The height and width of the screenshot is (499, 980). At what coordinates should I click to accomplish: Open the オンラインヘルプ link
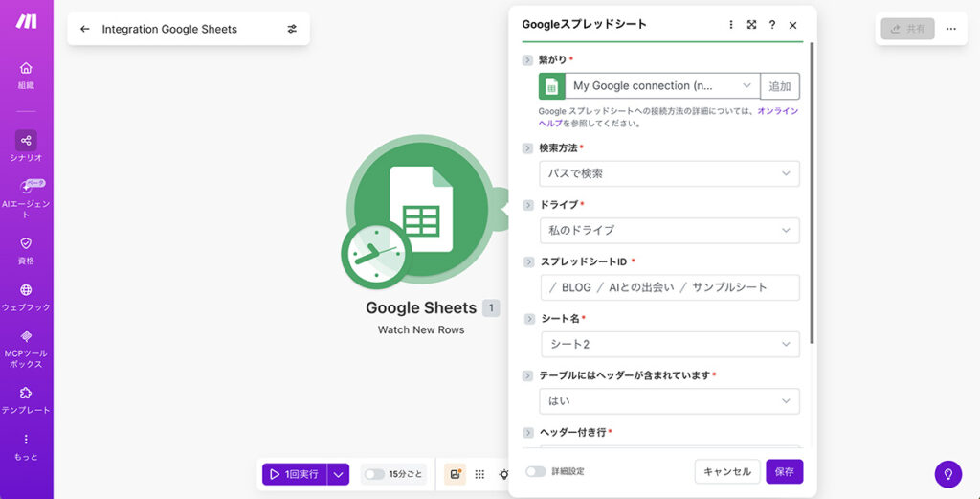coord(778,111)
